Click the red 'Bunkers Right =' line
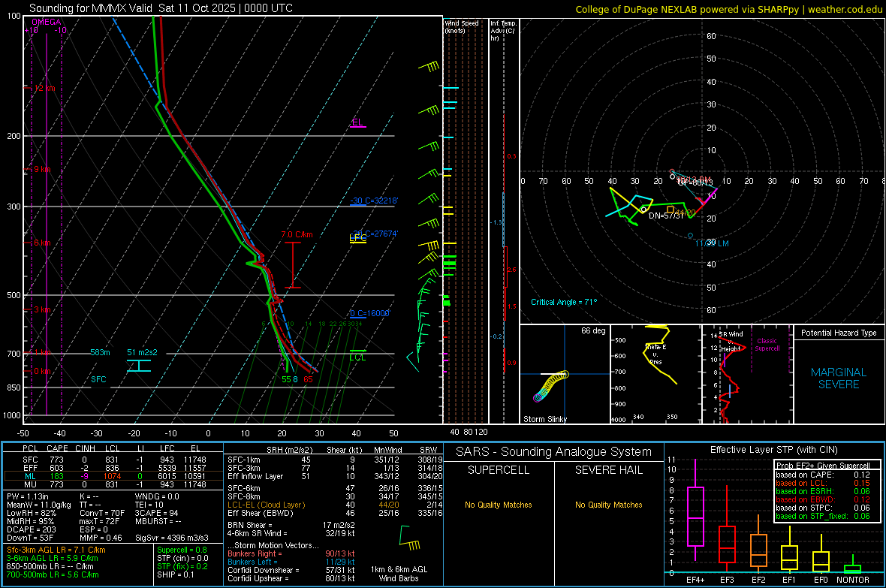886x588 pixels. [291, 553]
